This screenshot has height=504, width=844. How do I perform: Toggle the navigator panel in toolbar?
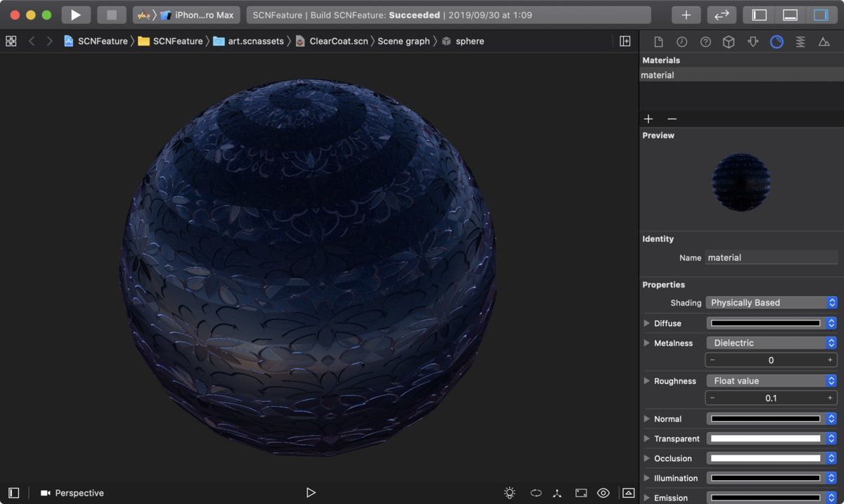point(759,15)
